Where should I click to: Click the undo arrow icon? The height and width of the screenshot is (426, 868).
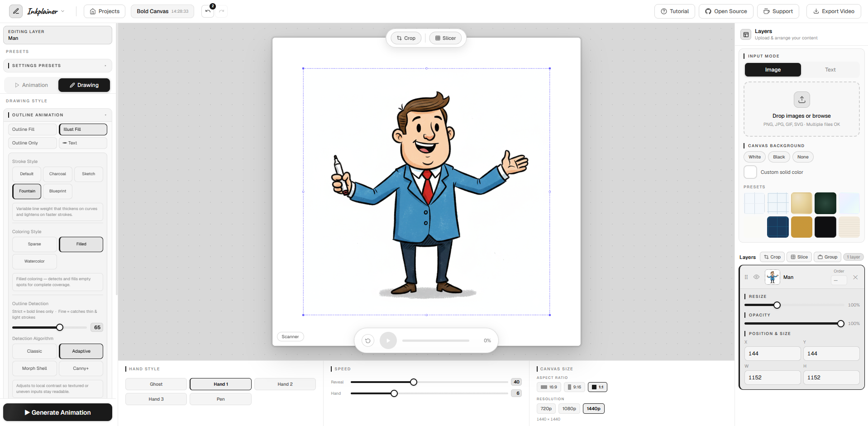(208, 11)
